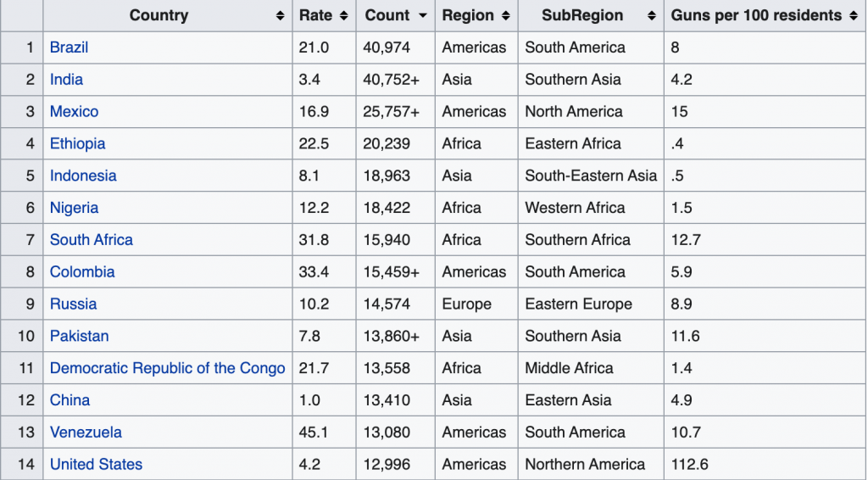Open the South Africa link

coord(91,240)
